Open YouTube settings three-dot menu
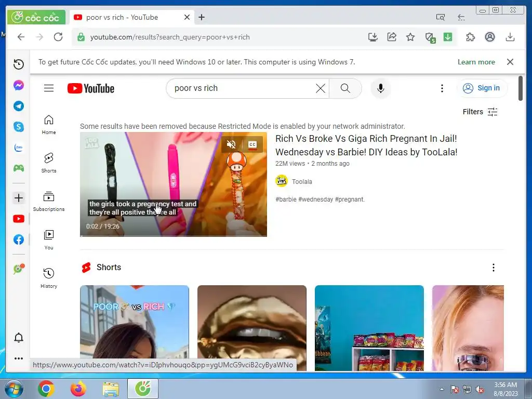The width and height of the screenshot is (532, 399). tap(442, 88)
